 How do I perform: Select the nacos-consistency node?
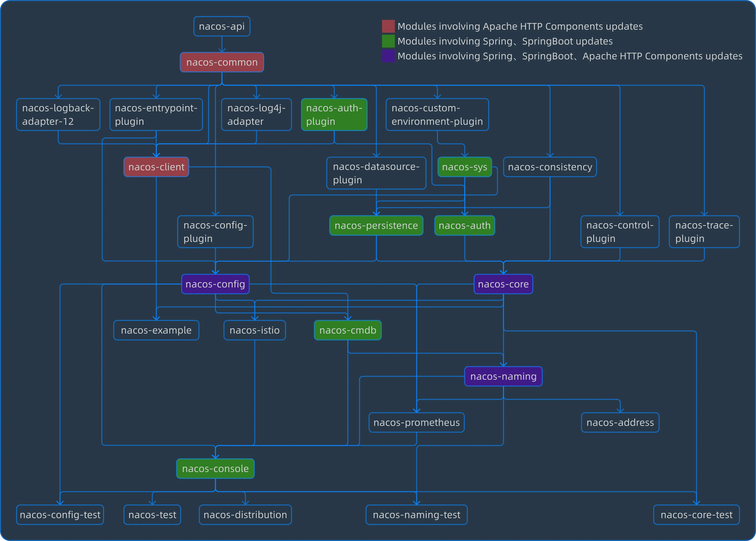[550, 167]
